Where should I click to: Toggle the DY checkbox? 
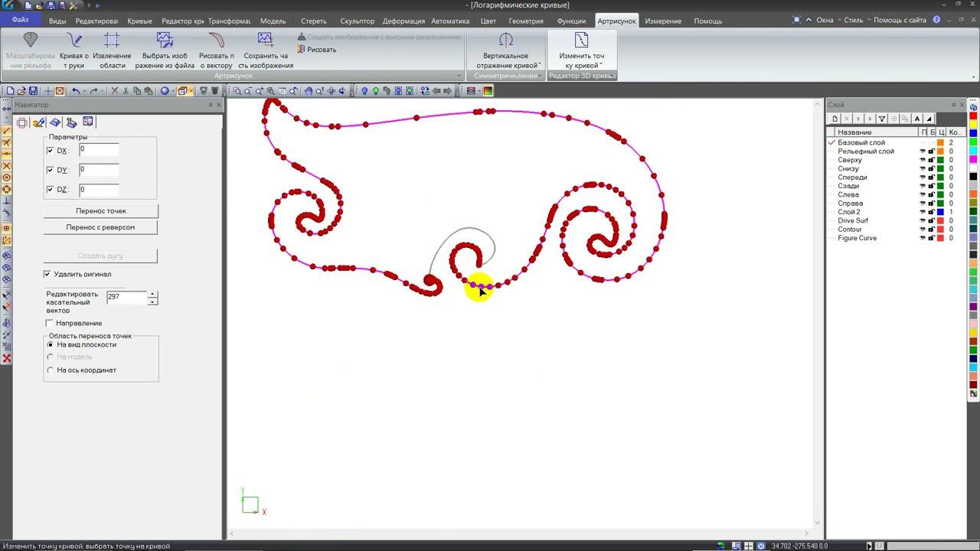point(51,170)
